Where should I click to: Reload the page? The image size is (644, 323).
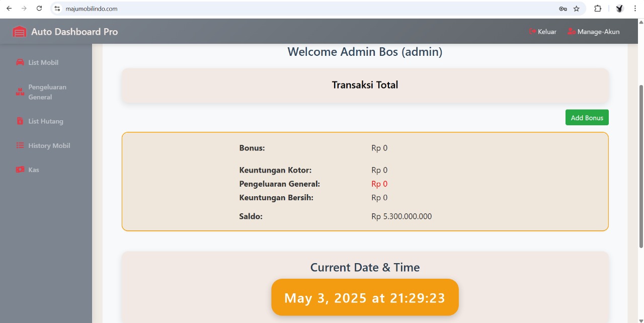pos(39,9)
